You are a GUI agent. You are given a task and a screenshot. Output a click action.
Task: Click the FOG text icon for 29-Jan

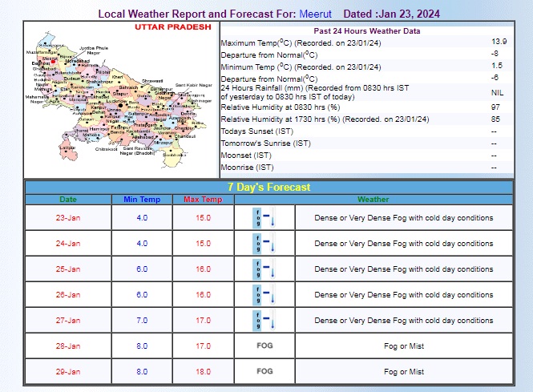[x=264, y=371]
